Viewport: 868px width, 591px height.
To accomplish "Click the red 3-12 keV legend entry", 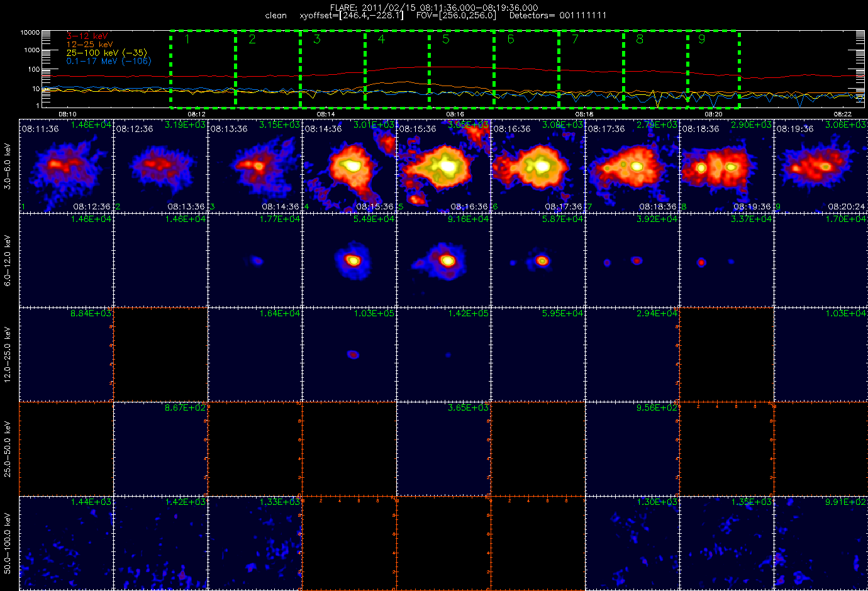I will (x=87, y=36).
